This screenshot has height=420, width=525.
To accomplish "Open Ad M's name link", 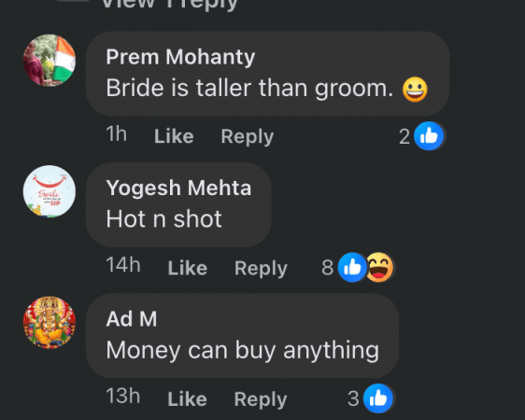I will 132,318.
